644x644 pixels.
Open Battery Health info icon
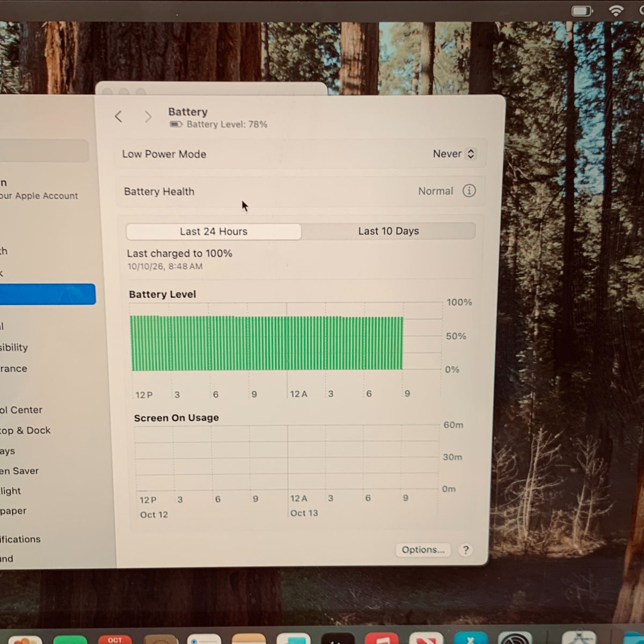[x=469, y=191]
